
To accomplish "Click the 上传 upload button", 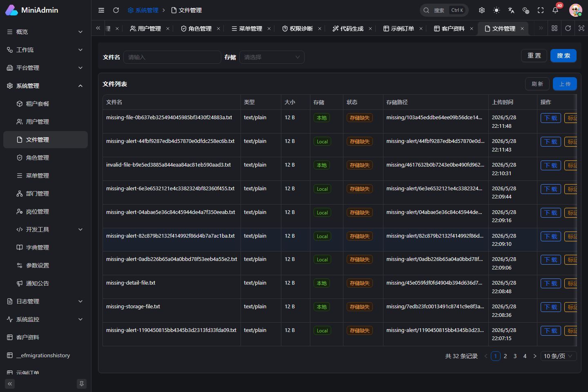I will [565, 84].
